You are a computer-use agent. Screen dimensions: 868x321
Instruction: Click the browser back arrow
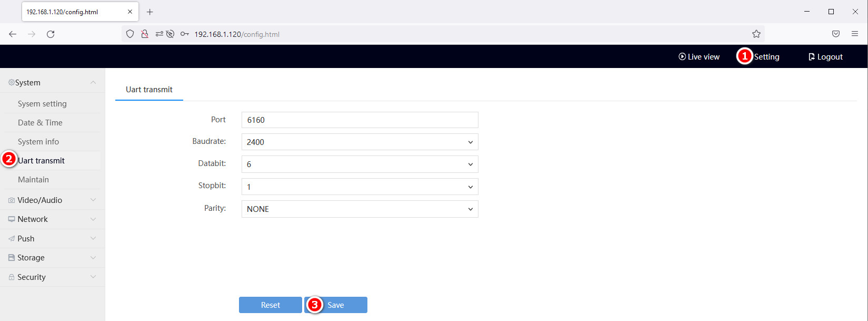click(x=13, y=34)
